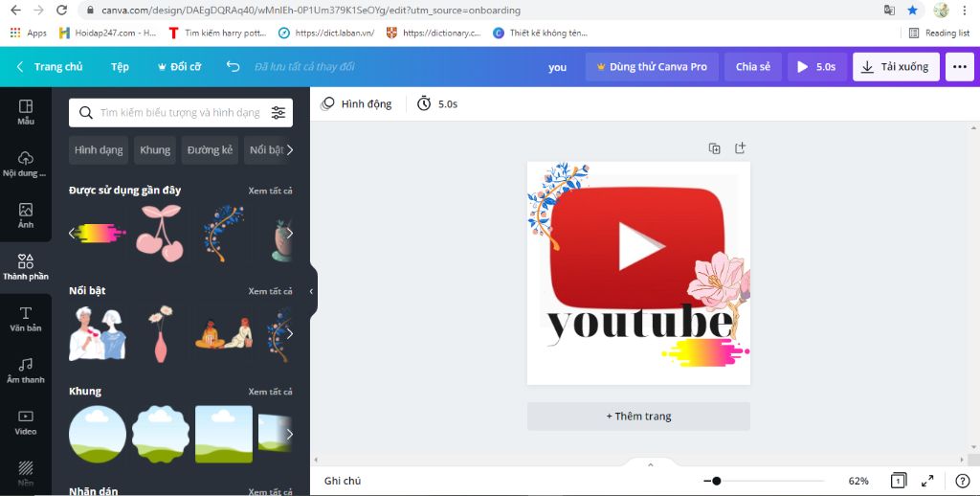
Task: Click the Chia sẻ share button
Action: tap(753, 67)
